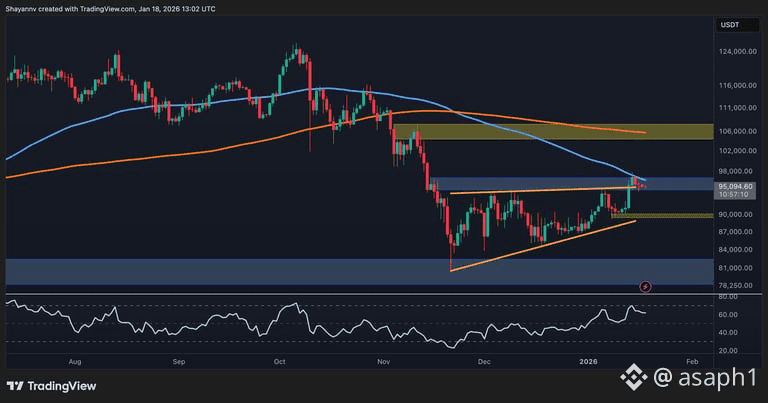
Task: Click the RSI 40.00 scale label
Action: (x=728, y=332)
